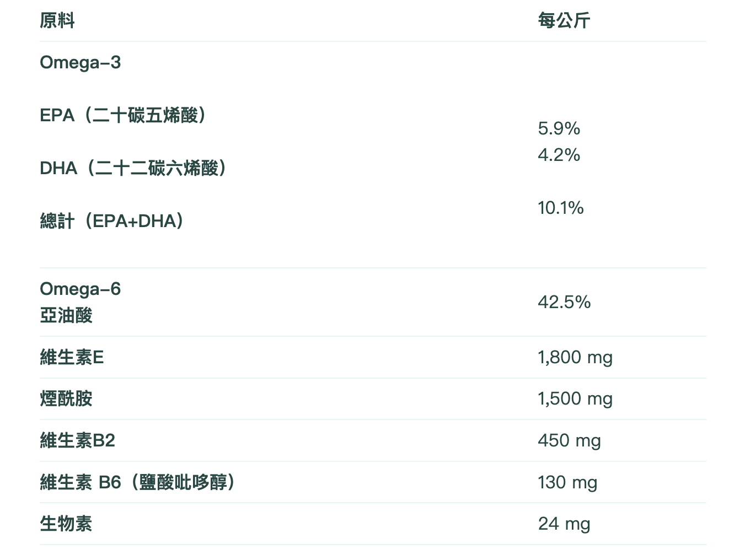This screenshot has width=729, height=560.
Task: Click the 亞油酸 text
Action: tap(66, 315)
